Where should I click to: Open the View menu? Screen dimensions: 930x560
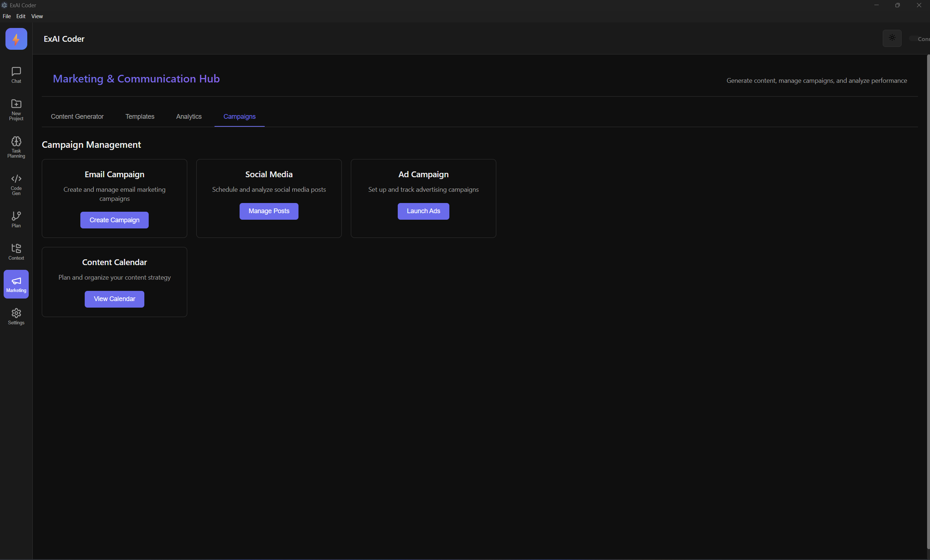pos(37,16)
